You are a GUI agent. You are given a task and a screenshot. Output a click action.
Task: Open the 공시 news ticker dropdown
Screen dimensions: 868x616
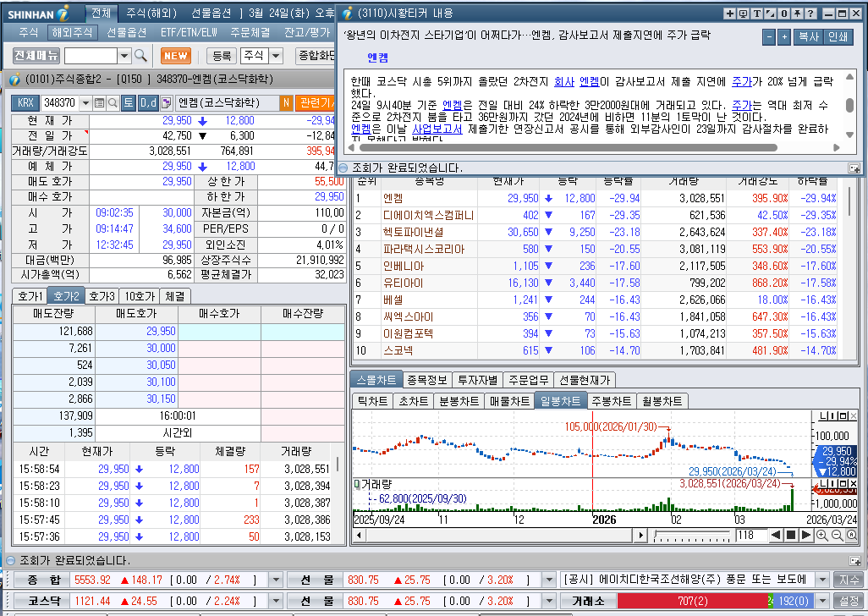click(x=822, y=580)
